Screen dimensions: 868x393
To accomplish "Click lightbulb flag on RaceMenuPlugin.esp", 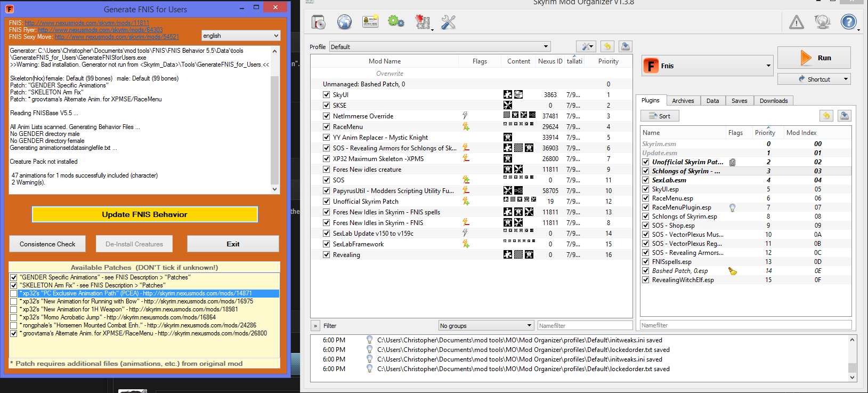I will pyautogui.click(x=733, y=207).
